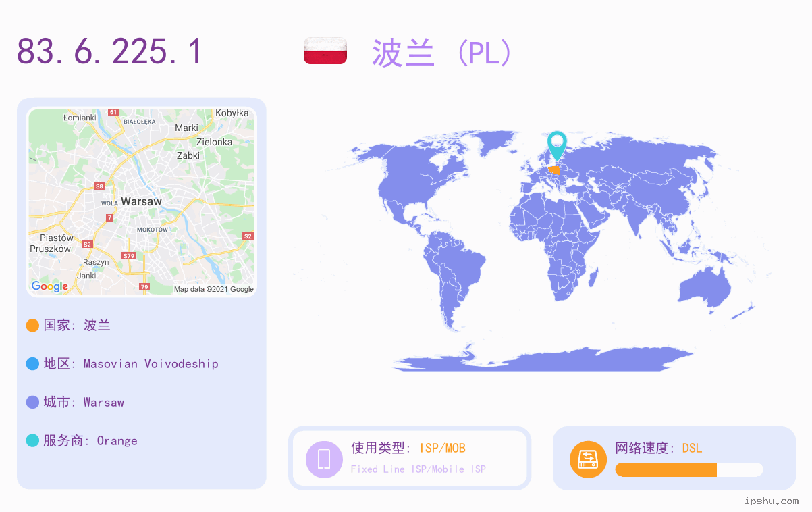This screenshot has width=812, height=512.
Task: Click the Warsaw map thumbnail
Action: click(x=142, y=201)
